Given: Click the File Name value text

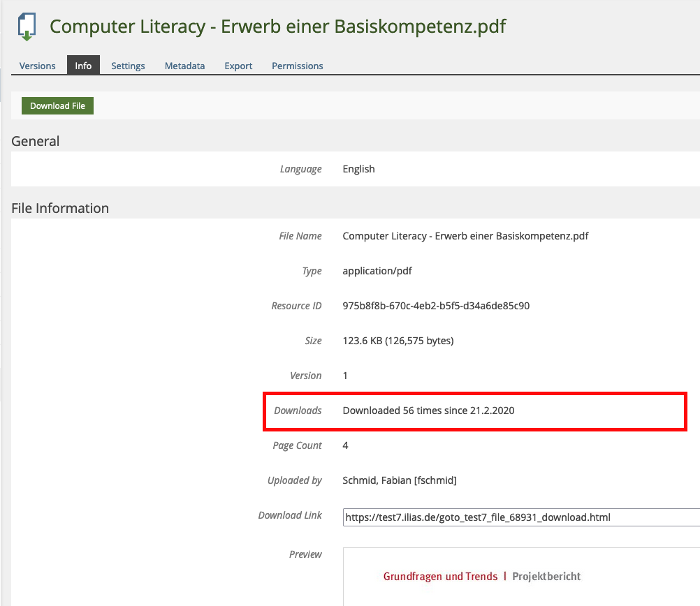Looking at the screenshot, I should tap(465, 236).
